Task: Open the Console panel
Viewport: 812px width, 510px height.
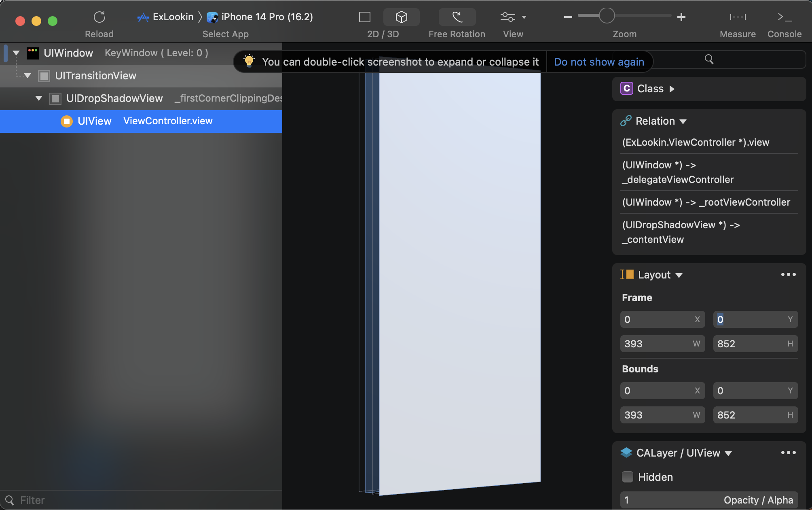Action: point(784,17)
